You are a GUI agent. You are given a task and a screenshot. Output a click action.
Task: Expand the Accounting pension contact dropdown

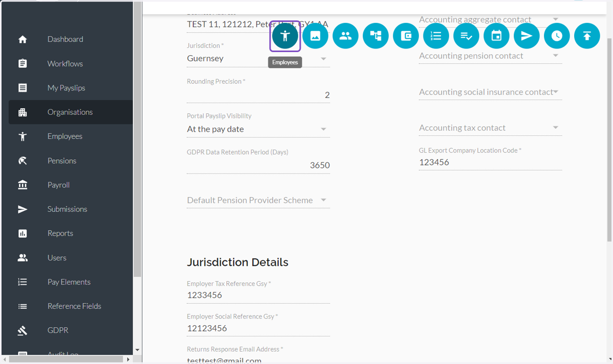click(x=490, y=56)
